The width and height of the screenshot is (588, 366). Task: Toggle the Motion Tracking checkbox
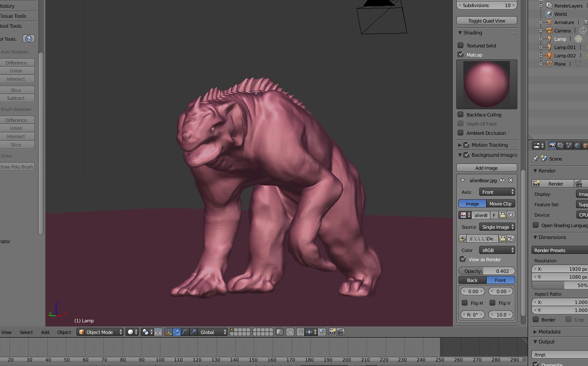pyautogui.click(x=466, y=145)
